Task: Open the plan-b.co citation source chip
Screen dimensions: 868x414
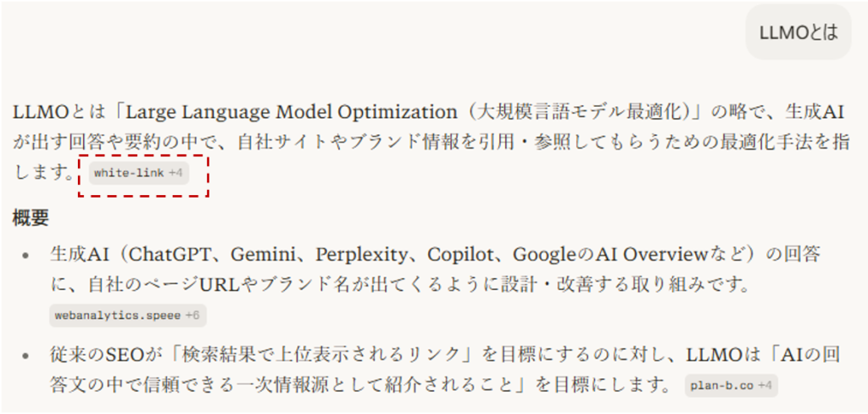Action: click(721, 386)
